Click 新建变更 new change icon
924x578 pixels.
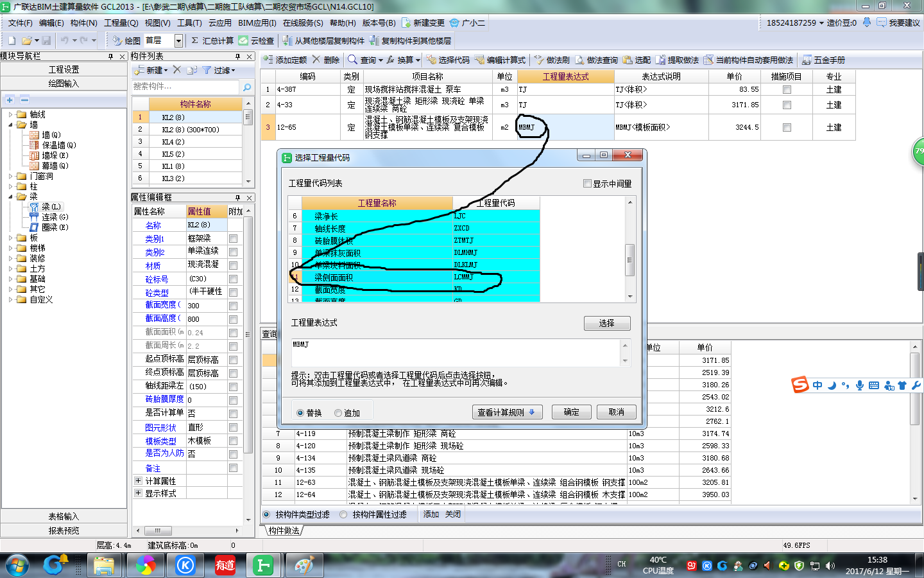[x=406, y=22]
